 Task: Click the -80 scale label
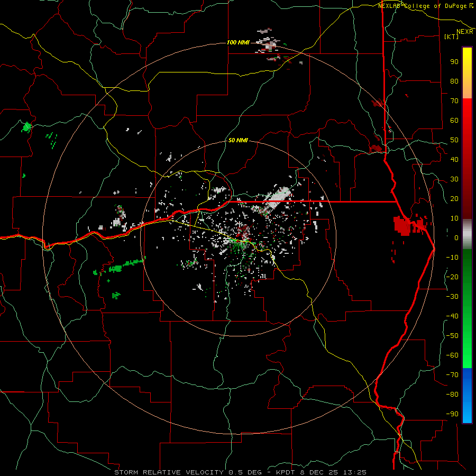point(452,395)
